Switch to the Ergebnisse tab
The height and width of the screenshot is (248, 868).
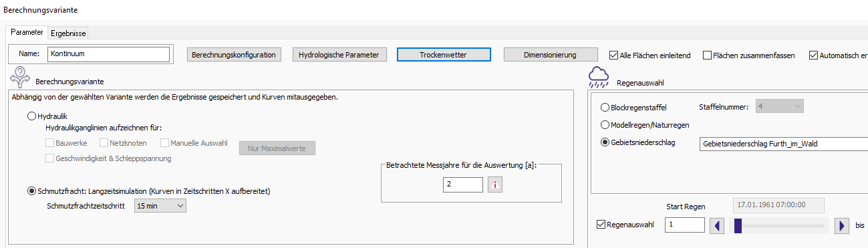68,33
